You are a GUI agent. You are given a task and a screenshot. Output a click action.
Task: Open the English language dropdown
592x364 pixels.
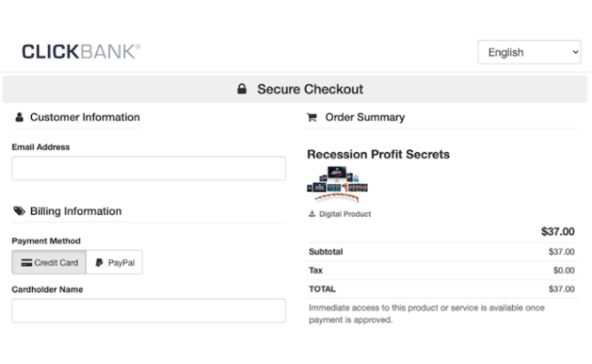(x=529, y=52)
